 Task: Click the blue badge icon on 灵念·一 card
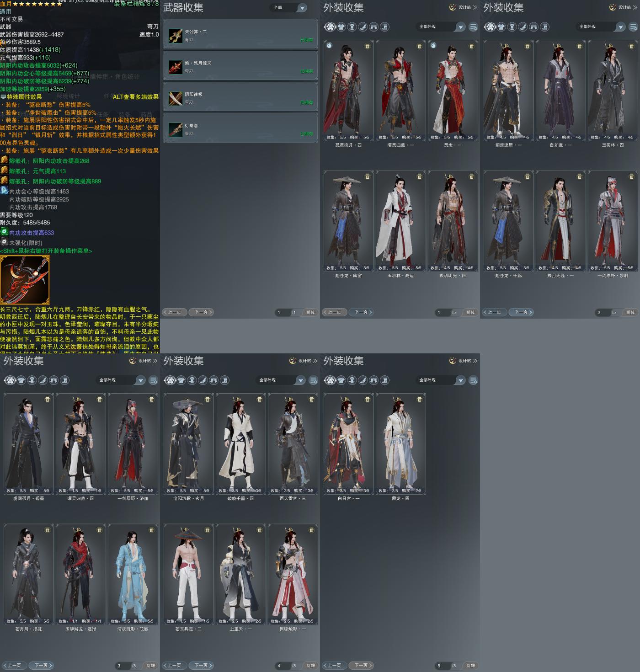(433, 46)
